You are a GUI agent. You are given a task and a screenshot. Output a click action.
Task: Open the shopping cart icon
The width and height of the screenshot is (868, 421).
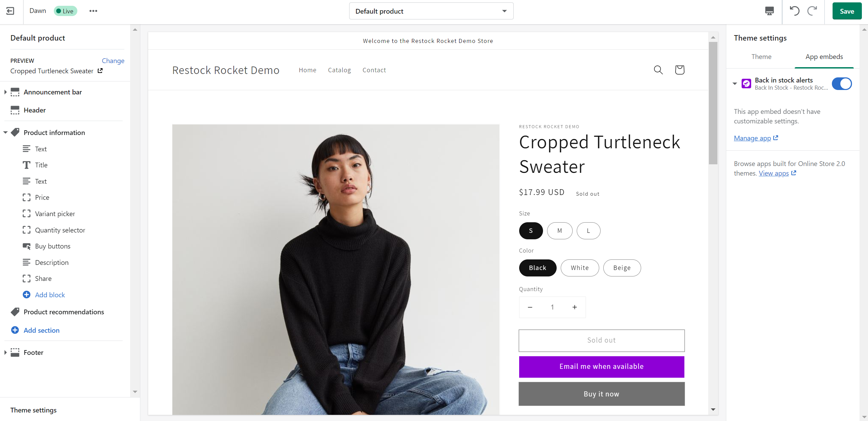pos(680,70)
